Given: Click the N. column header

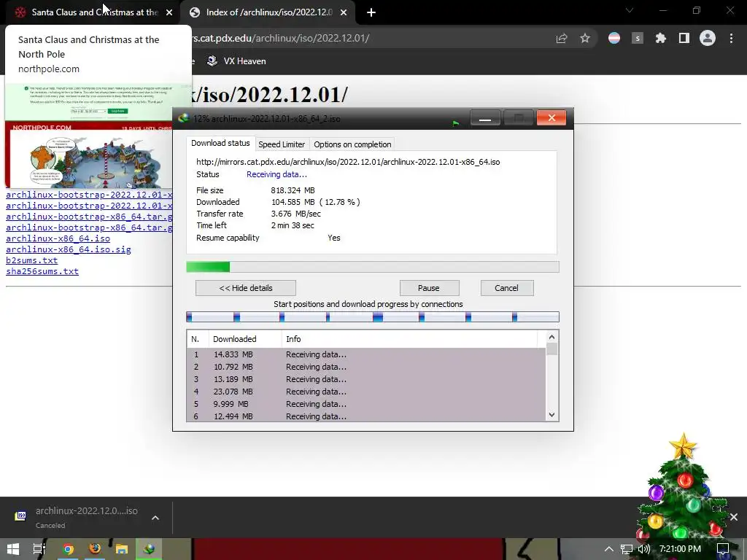Looking at the screenshot, I should point(197,339).
